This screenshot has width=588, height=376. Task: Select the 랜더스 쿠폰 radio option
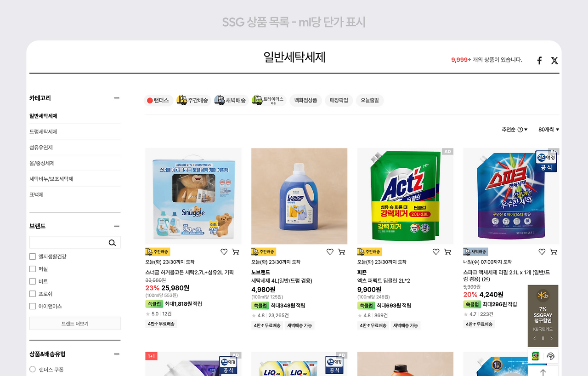pos(33,369)
